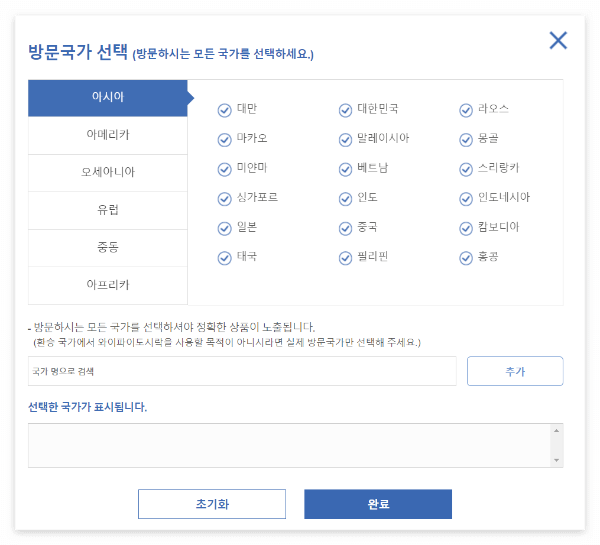Check the 대만 country option

[x=225, y=110]
